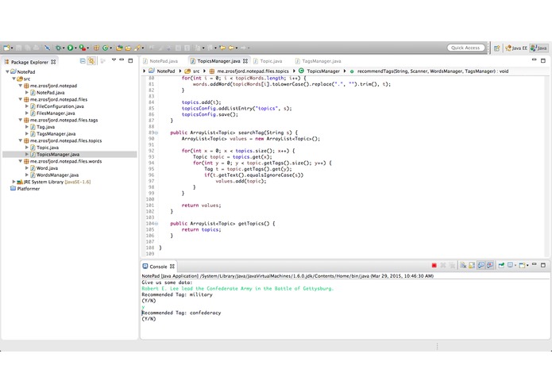The height and width of the screenshot is (392, 552).
Task: Click the Debug bug icon in the toolbar
Action: click(x=59, y=48)
